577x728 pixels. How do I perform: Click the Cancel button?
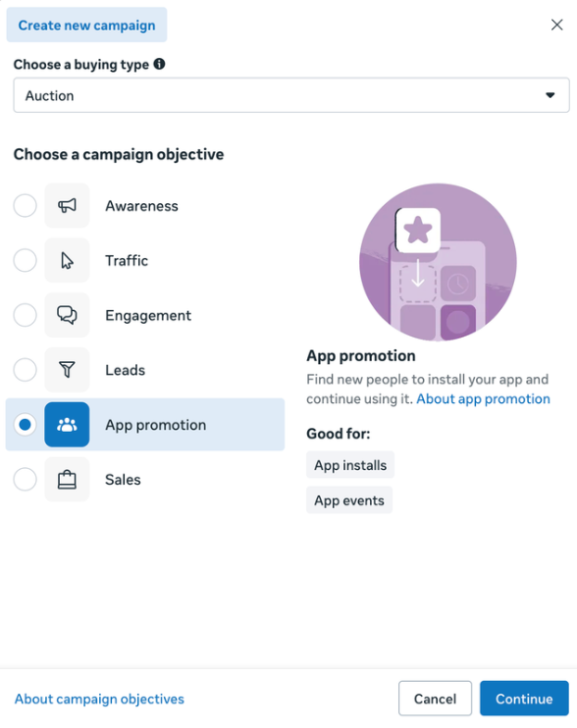coord(435,699)
